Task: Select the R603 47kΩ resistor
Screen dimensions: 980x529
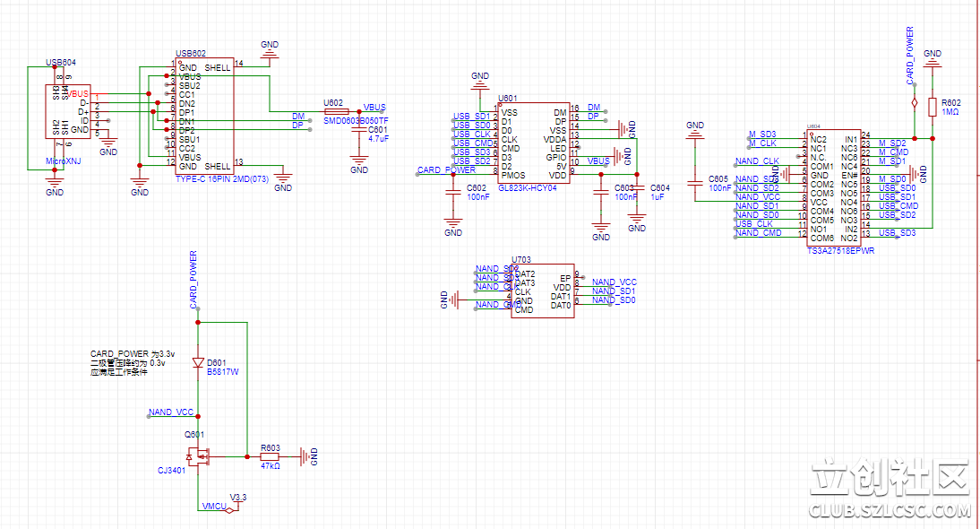Action: coord(270,456)
